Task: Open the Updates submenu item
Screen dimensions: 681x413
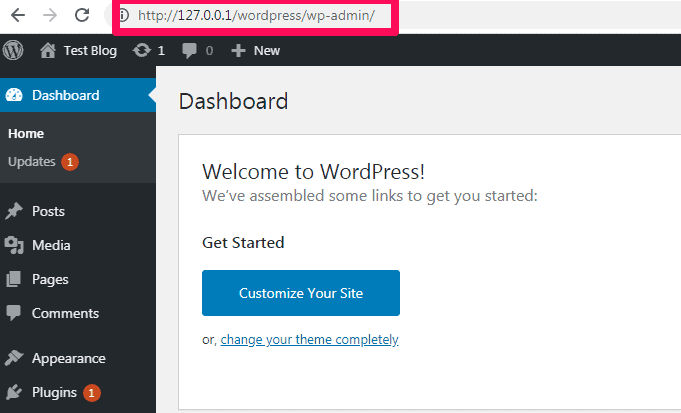Action: pyautogui.click(x=31, y=161)
